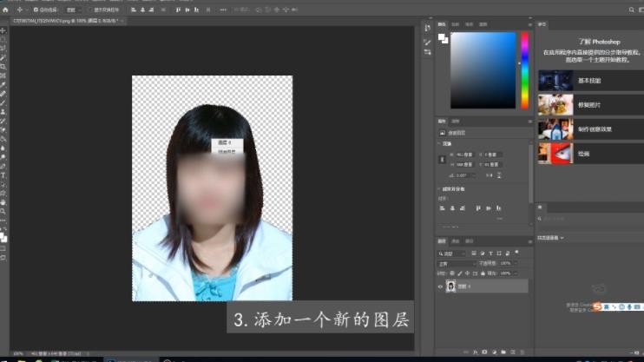This screenshot has width=644, height=362.
Task: Collapse the 变换 section in Properties
Action: (439, 144)
